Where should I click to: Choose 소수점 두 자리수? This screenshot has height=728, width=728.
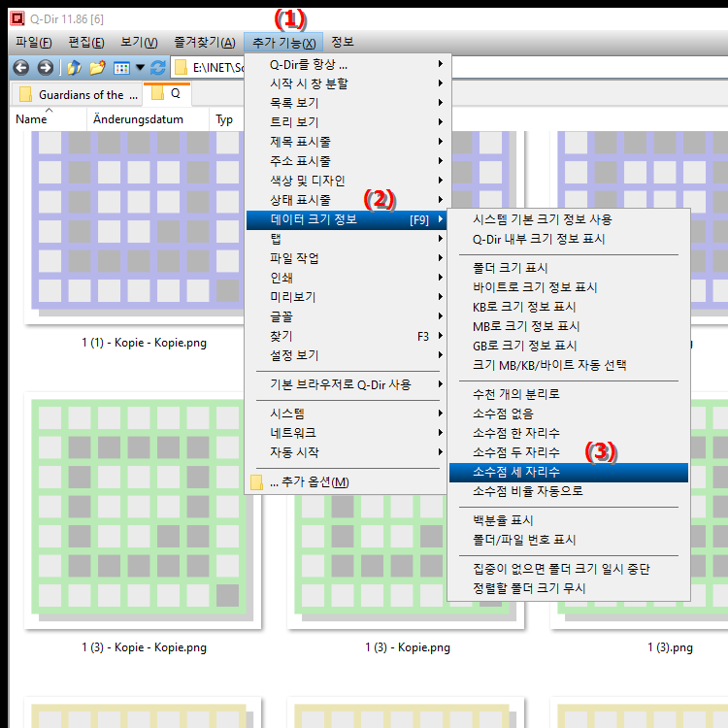569,452
